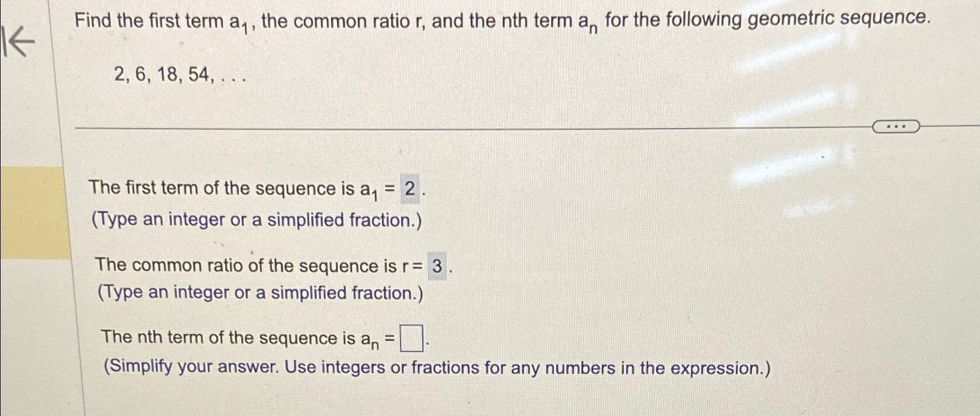Screen dimensions: 980x416
Task: Expand additional options via the three-dot control
Action: coord(897,126)
